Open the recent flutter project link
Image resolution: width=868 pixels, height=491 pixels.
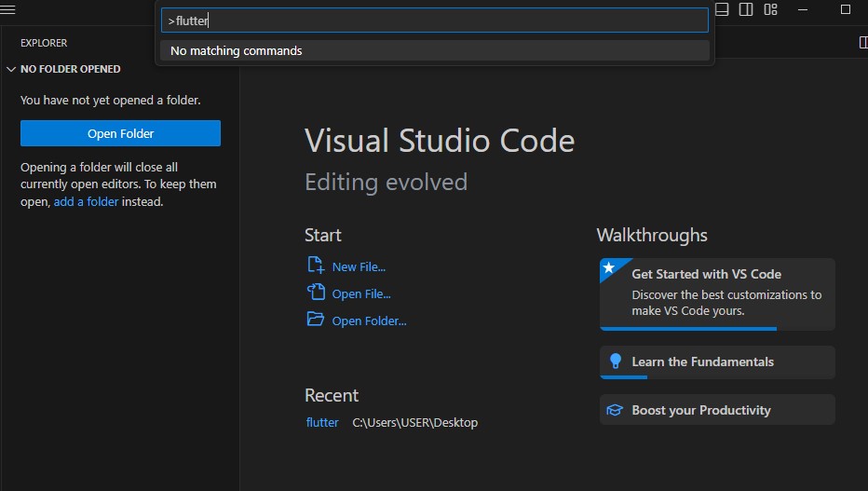[322, 422]
